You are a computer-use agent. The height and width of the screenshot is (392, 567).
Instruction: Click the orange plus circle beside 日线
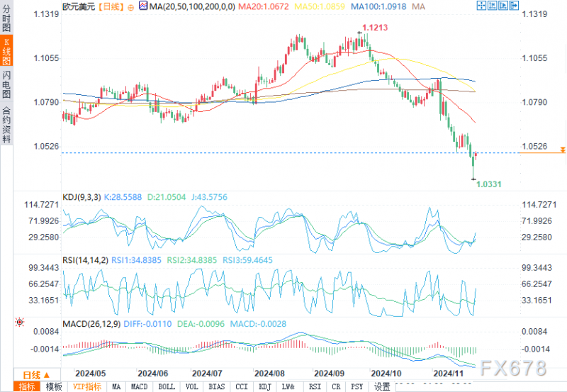(x=130, y=7)
